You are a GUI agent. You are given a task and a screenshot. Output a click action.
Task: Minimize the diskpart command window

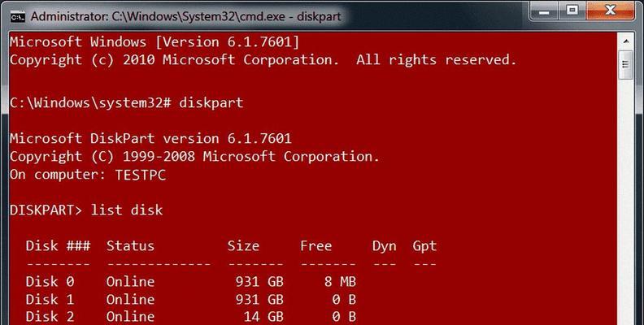[x=544, y=11]
